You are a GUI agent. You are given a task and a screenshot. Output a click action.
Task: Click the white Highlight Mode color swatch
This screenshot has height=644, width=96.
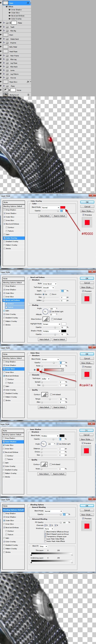pyautogui.click(x=64, y=324)
